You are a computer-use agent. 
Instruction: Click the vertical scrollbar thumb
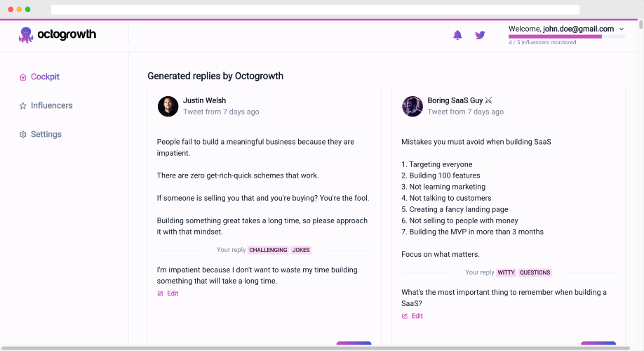pos(640,25)
